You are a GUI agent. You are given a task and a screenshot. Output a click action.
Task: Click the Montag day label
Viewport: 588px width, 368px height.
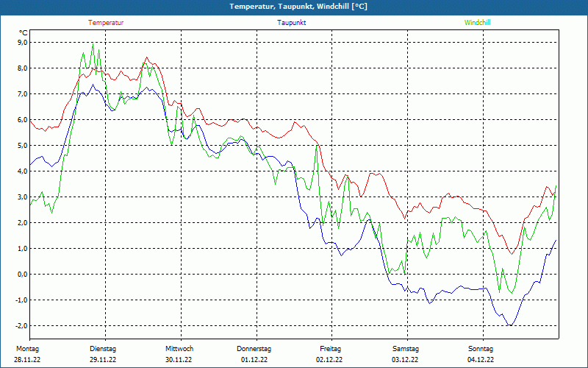(27, 349)
